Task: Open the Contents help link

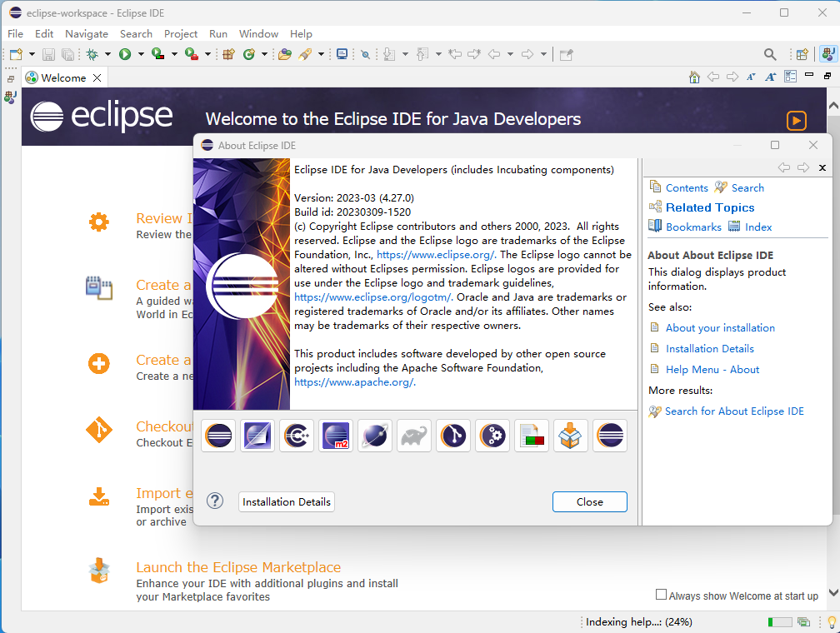Action: click(687, 188)
